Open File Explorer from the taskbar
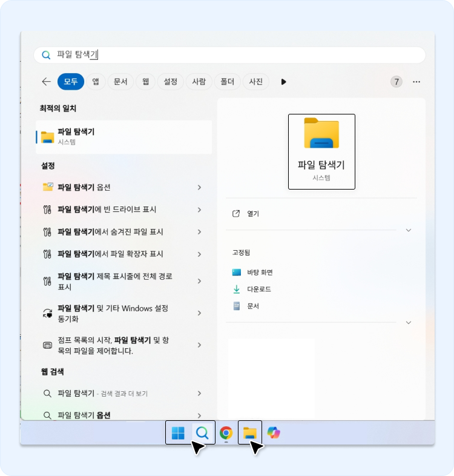Viewport: 454px width, 476px height. pos(250,433)
